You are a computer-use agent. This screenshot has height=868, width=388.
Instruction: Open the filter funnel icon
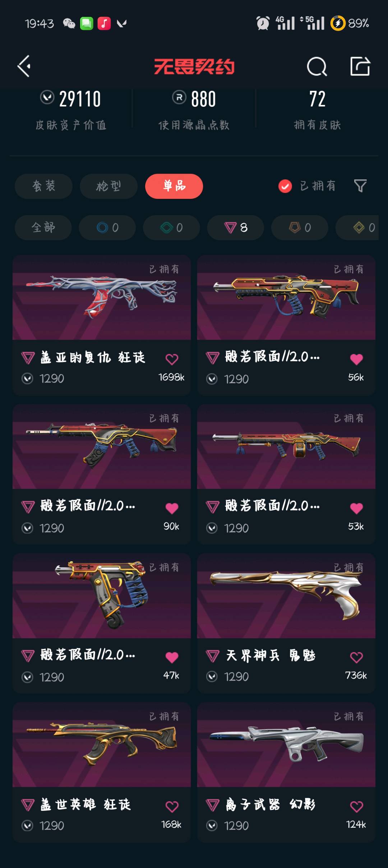(x=360, y=186)
